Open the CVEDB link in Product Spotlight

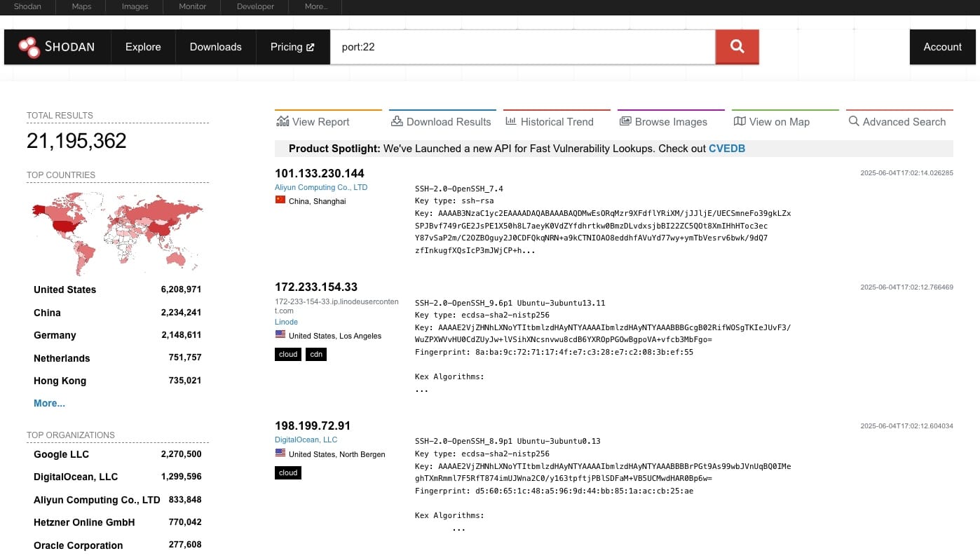pyautogui.click(x=727, y=149)
